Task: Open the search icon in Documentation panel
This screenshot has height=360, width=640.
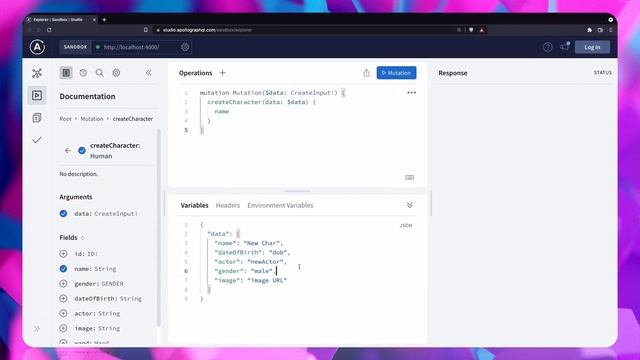Action: 99,73
